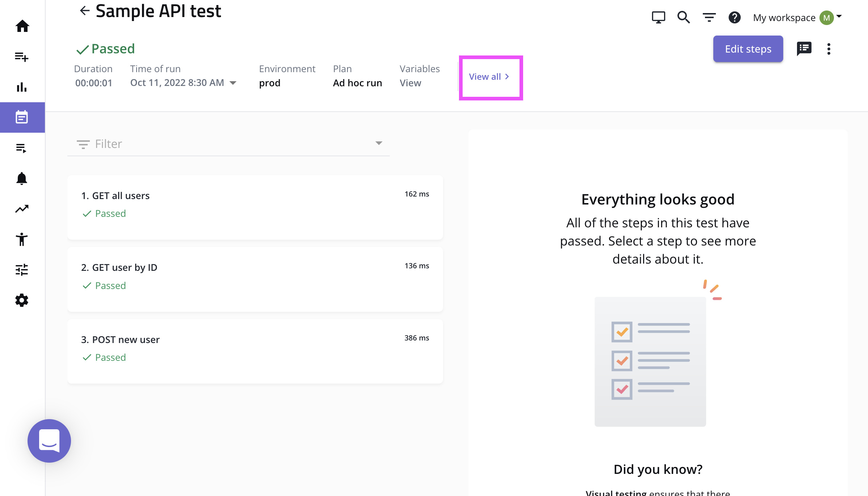Expand the Filter dropdown arrow

point(379,143)
